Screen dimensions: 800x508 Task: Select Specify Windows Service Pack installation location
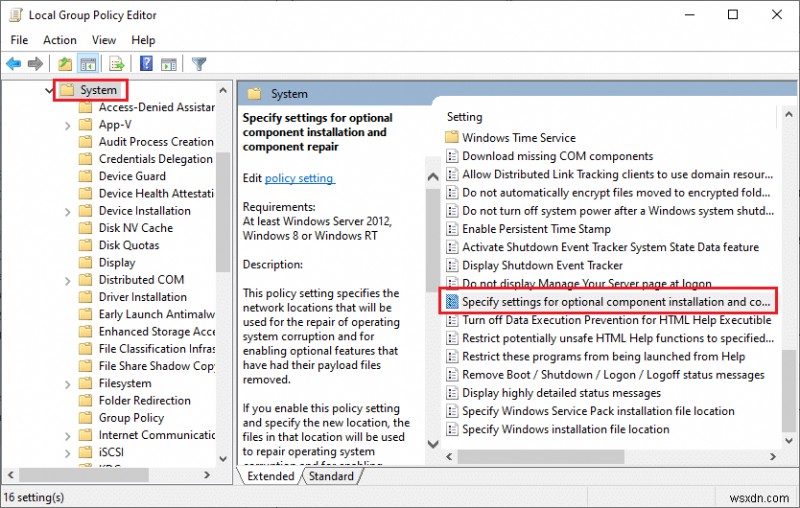(598, 411)
